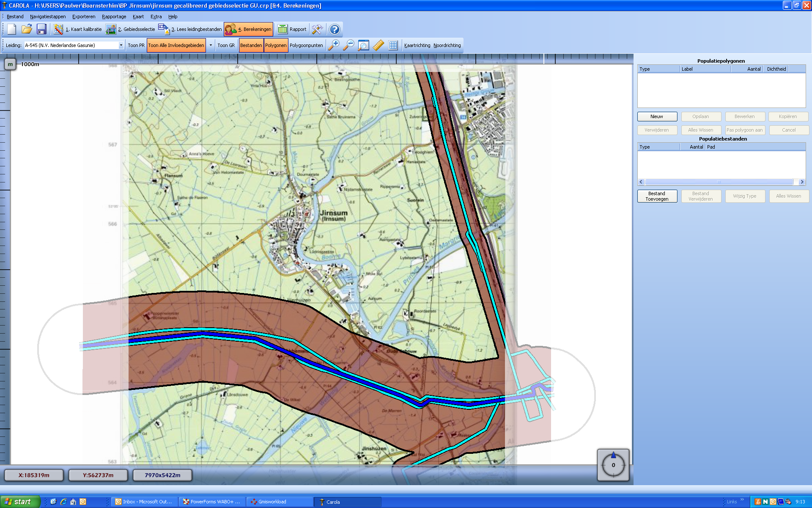Click the Pas polygoon aan button

click(x=745, y=130)
